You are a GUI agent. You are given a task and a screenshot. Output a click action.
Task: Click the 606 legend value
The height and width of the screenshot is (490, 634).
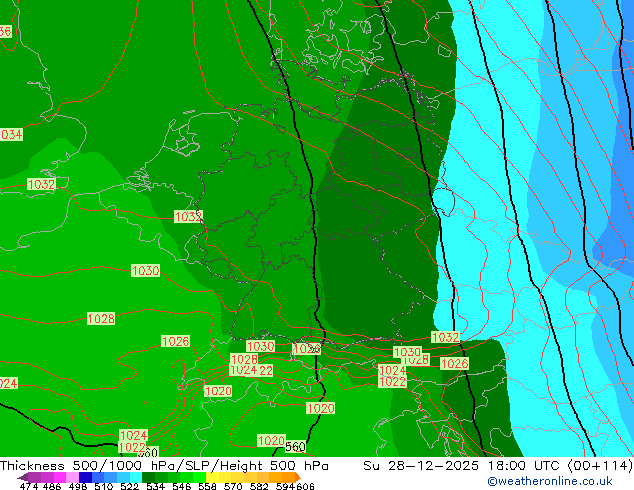[305, 486]
